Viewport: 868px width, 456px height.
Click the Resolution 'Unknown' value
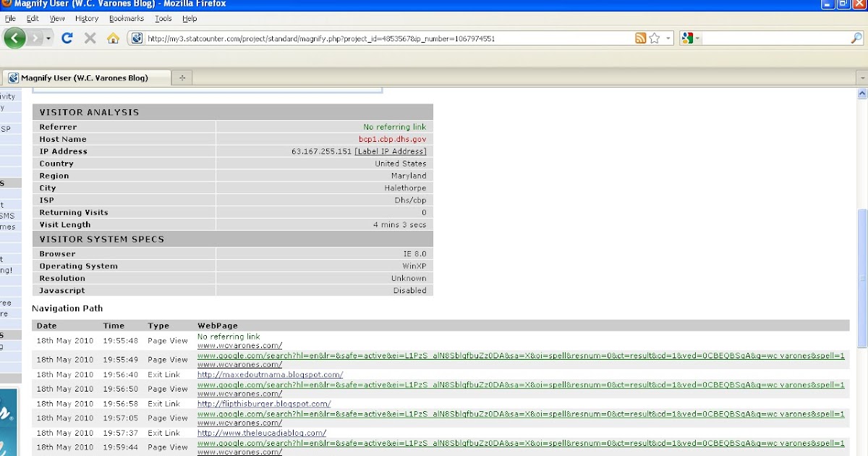409,278
